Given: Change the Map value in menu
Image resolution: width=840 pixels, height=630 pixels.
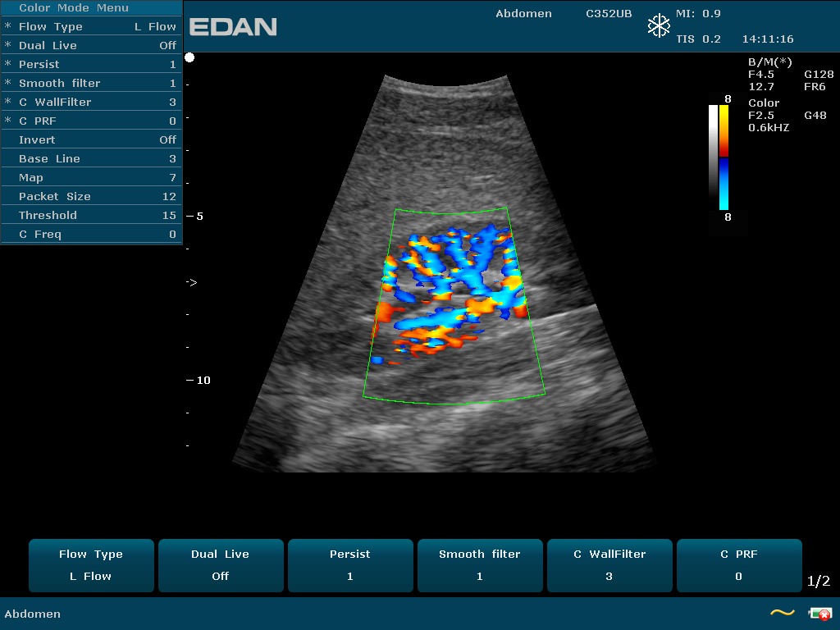Looking at the screenshot, I should point(91,177).
